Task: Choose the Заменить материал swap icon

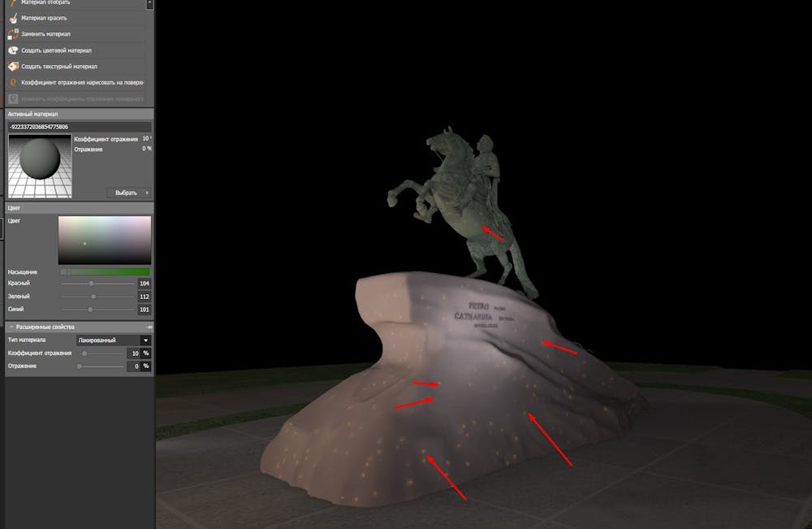Action: pos(13,34)
